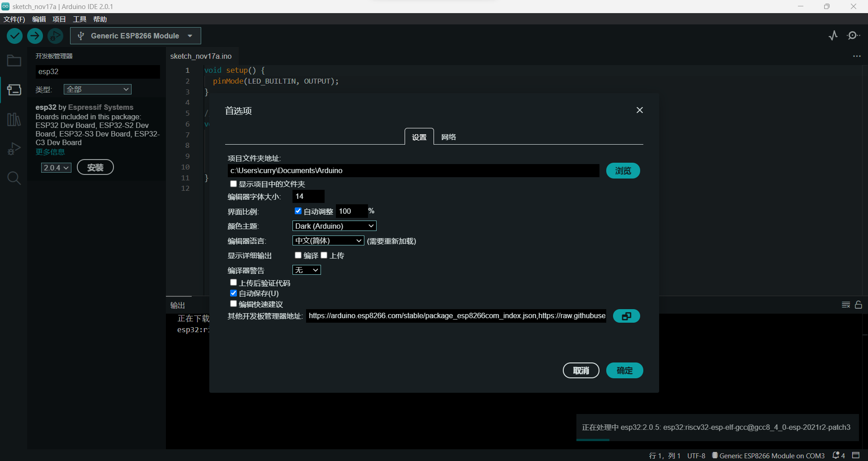Click the 取消 cancel button
Image resolution: width=868 pixels, height=461 pixels.
(x=581, y=371)
